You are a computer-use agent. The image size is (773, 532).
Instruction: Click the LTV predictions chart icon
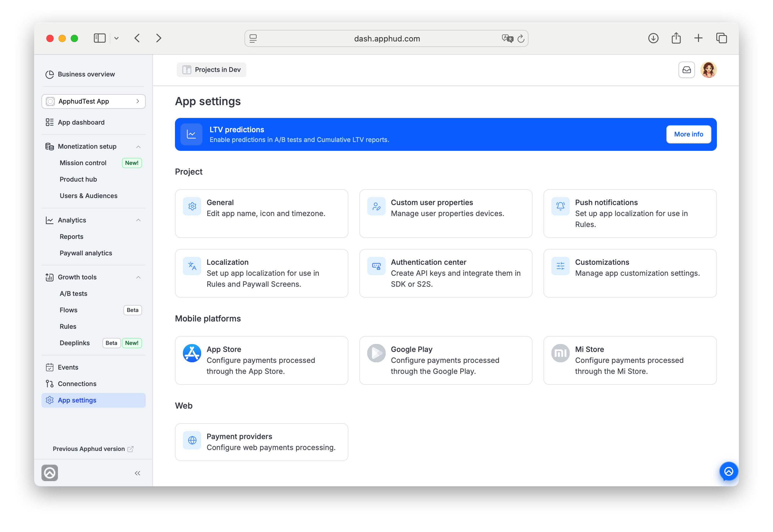pyautogui.click(x=191, y=134)
